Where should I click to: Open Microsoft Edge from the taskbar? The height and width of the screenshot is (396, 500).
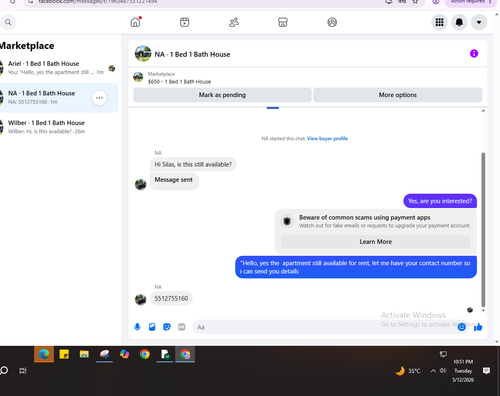click(44, 354)
